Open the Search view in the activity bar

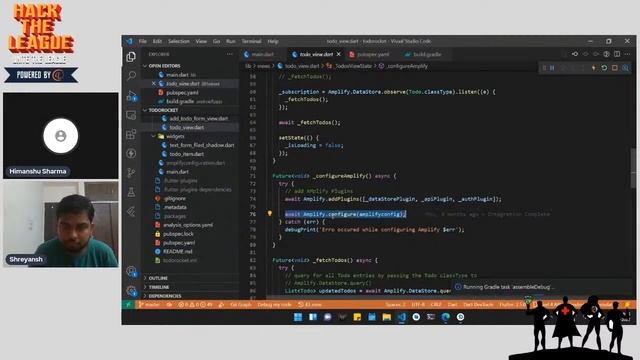[131, 76]
